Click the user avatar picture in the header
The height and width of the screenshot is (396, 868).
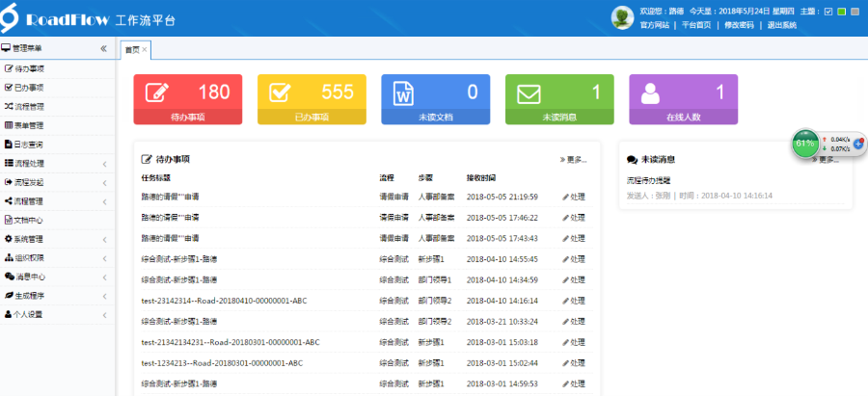622,17
